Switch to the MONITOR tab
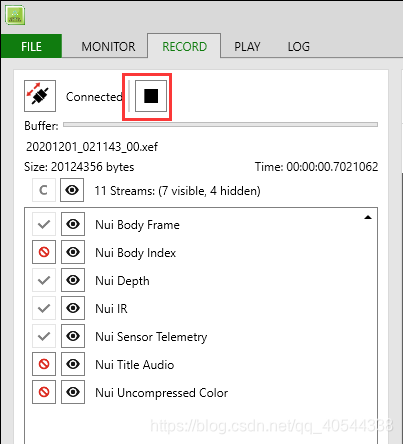403x444 pixels. pyautogui.click(x=108, y=46)
